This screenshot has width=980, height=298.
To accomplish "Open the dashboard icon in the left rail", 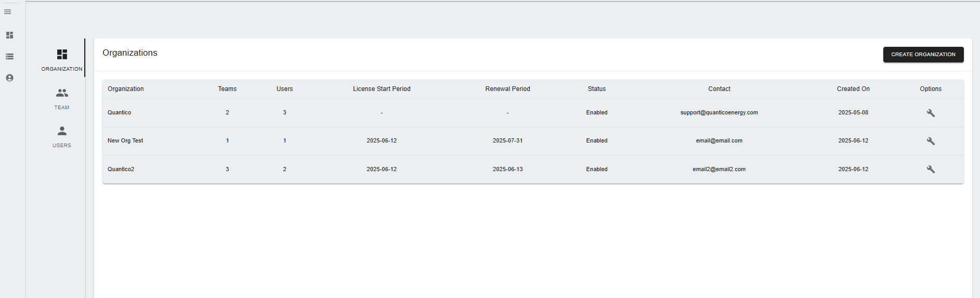I will pyautogui.click(x=9, y=35).
